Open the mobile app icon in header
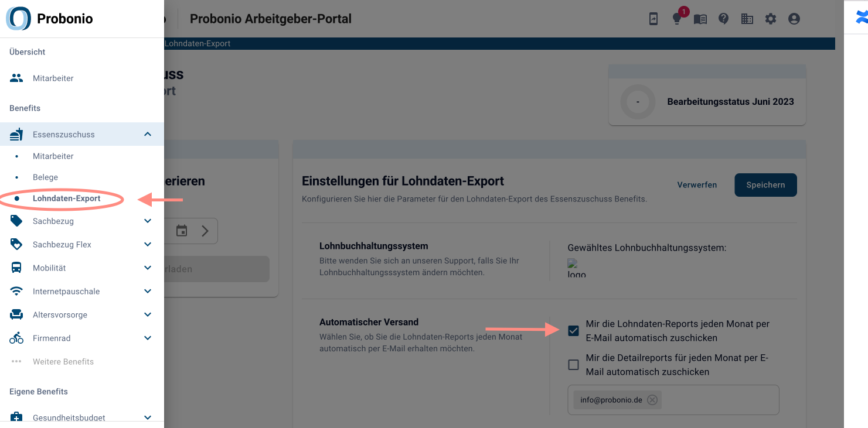 (x=653, y=19)
